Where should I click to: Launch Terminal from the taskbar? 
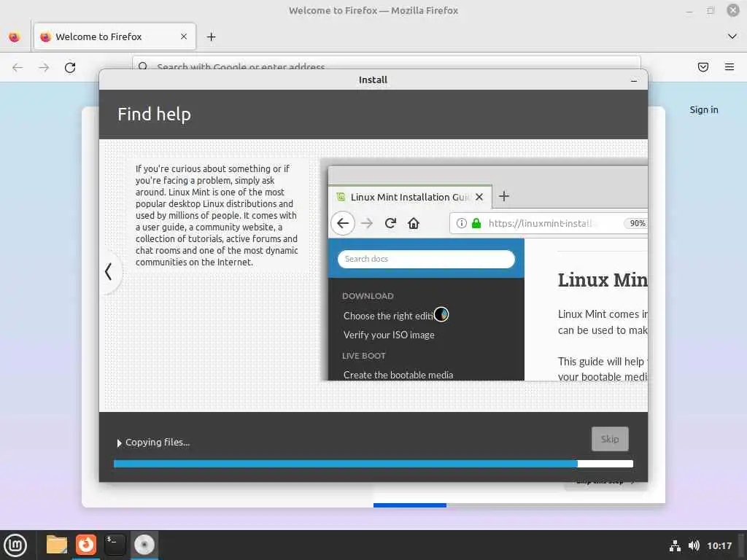pyautogui.click(x=115, y=545)
